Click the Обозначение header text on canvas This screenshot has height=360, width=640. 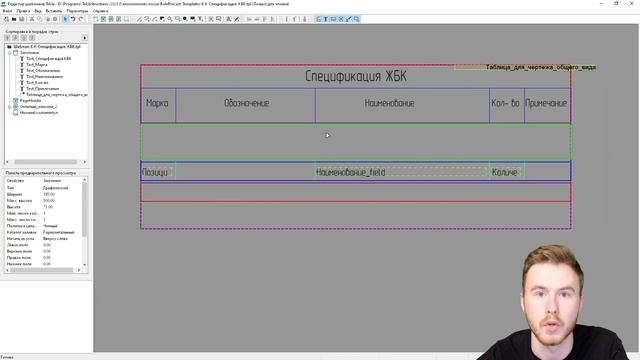click(247, 103)
